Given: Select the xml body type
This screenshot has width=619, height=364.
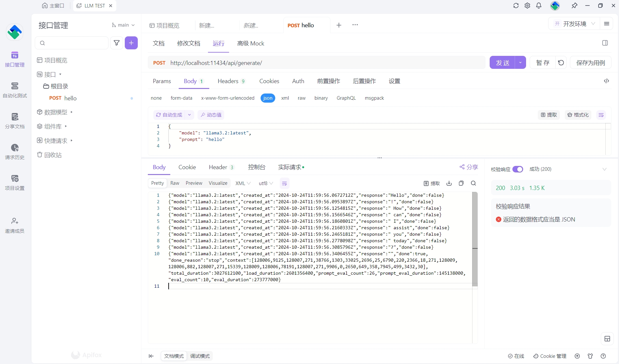Looking at the screenshot, I should (x=285, y=98).
